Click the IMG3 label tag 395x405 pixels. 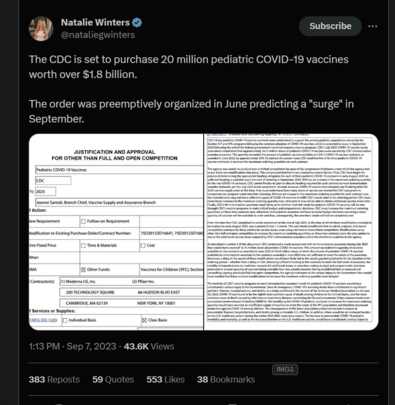point(285,369)
